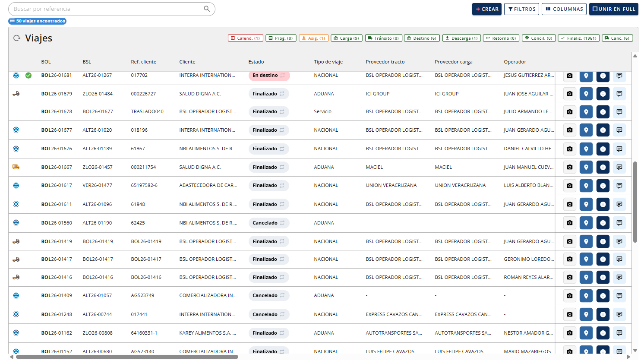This screenshot has height=364, width=644.
Task: Show map location for BOL26-01677 trip
Action: [586, 130]
